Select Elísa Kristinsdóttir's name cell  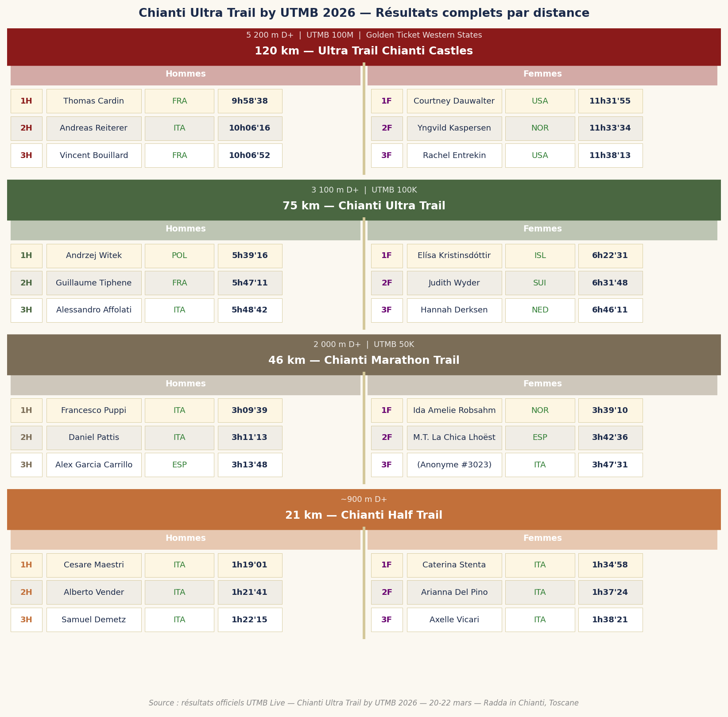(x=454, y=256)
